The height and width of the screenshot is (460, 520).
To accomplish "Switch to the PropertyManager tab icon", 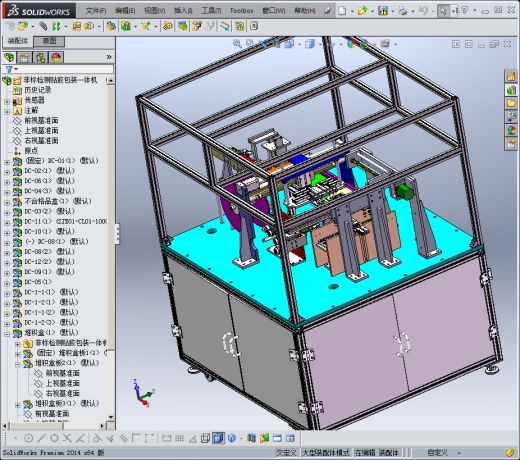I will coord(25,57).
